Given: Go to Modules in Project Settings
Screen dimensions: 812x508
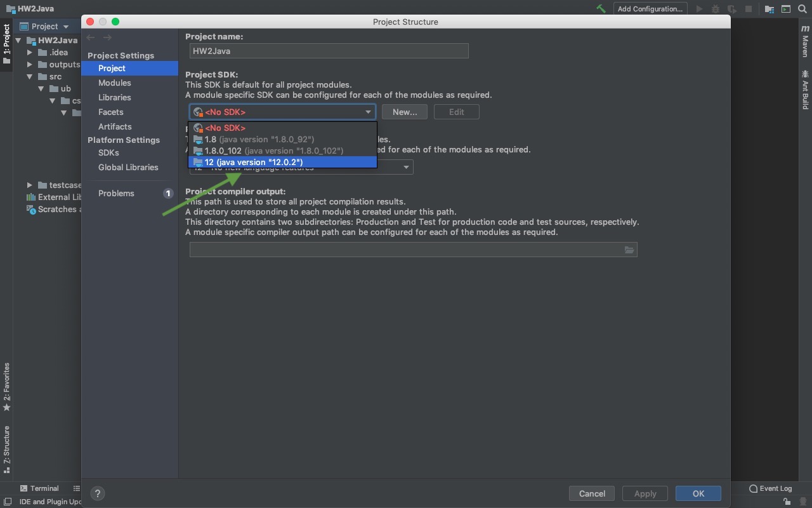Looking at the screenshot, I should (x=114, y=83).
